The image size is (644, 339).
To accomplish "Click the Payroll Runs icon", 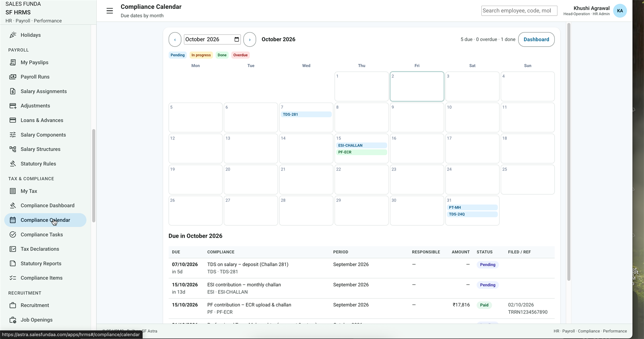I will pos(13,77).
